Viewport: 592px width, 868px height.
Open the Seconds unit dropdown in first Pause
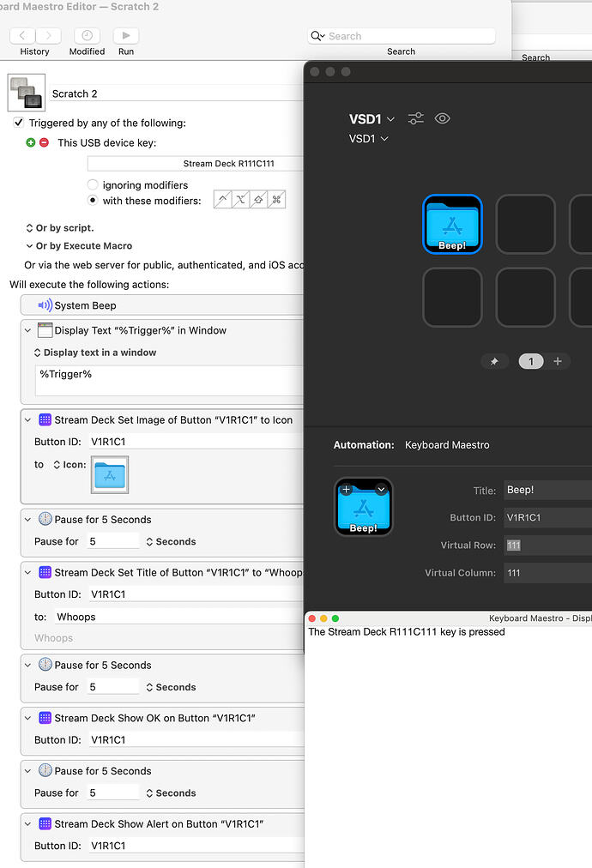pyautogui.click(x=170, y=541)
